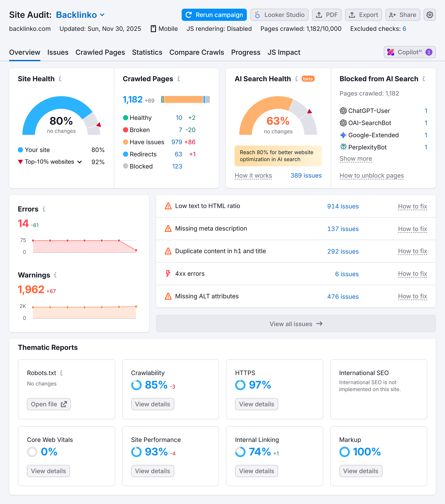This screenshot has height=504, width=445.
Task: Open the 389 issues link
Action: pos(306,176)
